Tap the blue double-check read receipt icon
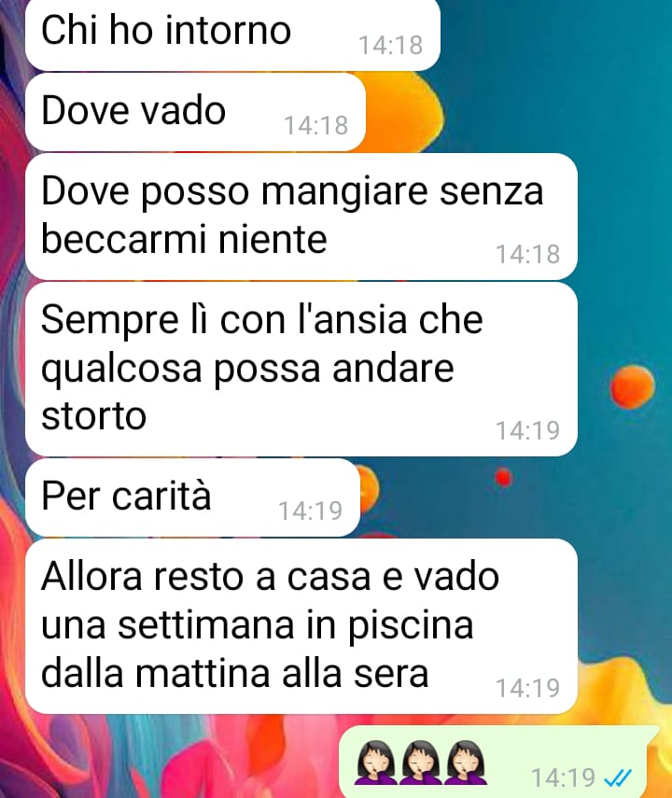 click(618, 777)
